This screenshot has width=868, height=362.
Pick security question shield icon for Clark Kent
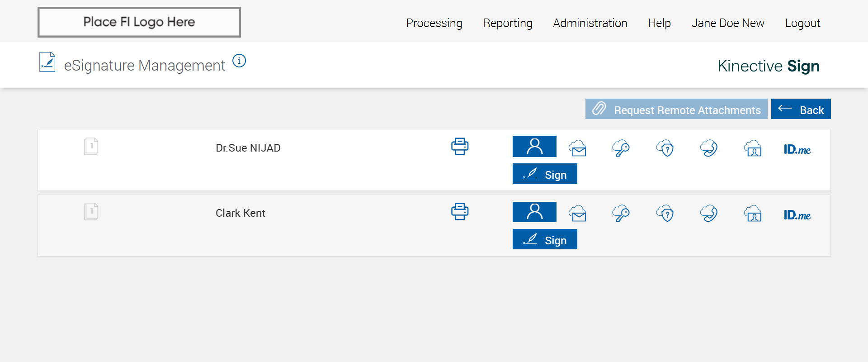(665, 214)
